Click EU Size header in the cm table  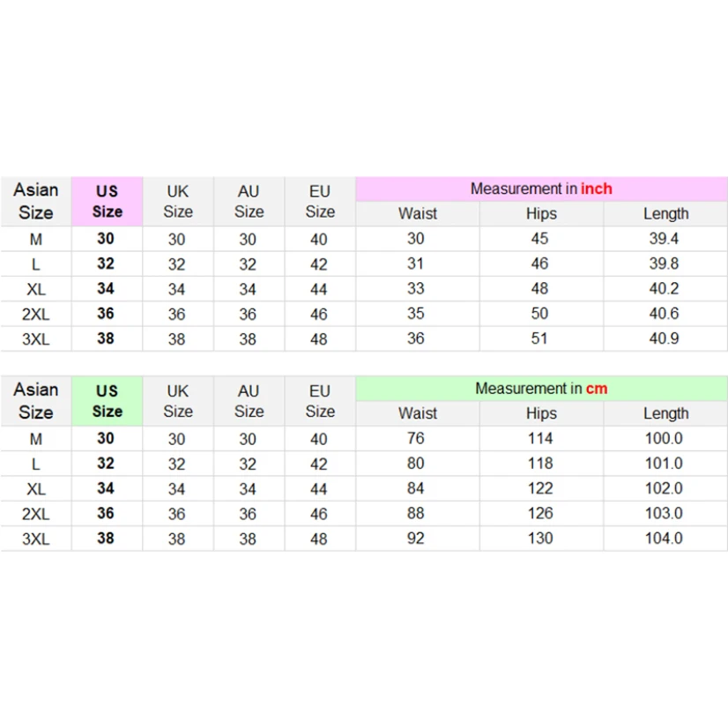point(320,401)
